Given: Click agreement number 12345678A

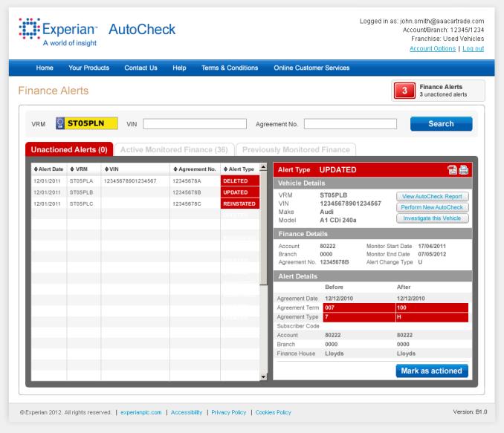Looking at the screenshot, I should (x=187, y=180).
